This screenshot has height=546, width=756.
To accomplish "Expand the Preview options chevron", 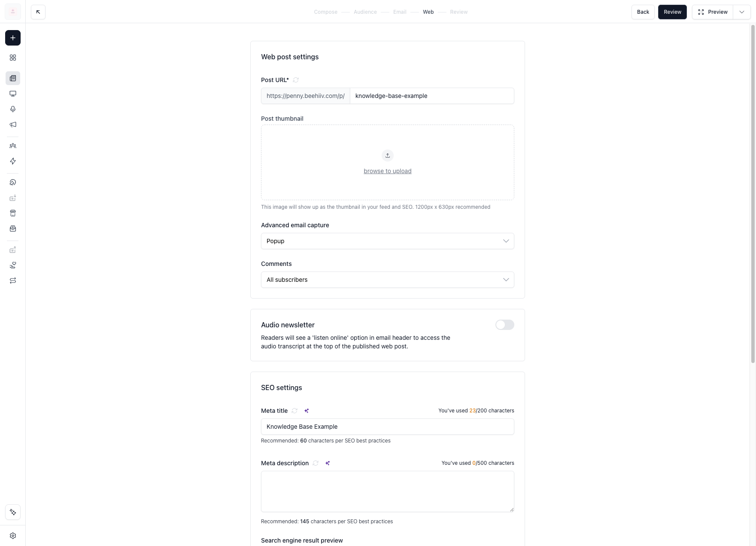I will point(742,12).
